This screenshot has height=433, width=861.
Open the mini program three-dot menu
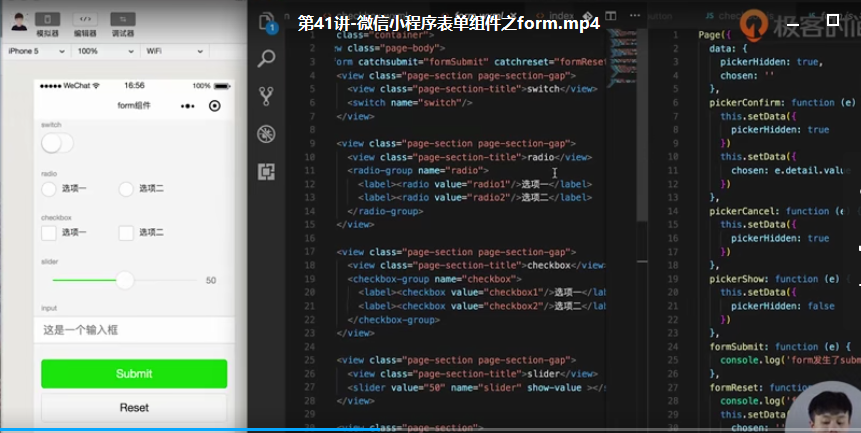pos(188,106)
